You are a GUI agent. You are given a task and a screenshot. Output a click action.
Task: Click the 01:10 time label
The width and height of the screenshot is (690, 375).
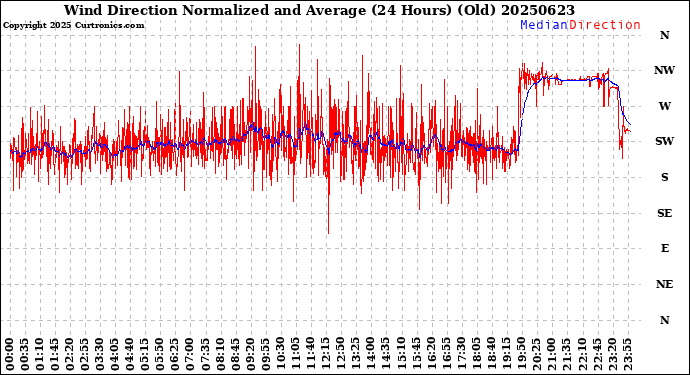click(40, 354)
